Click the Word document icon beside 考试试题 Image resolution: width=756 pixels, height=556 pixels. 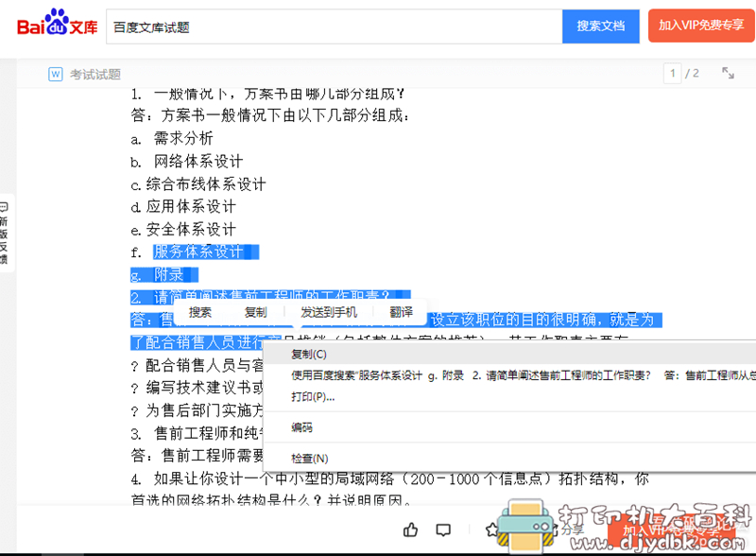(x=56, y=74)
